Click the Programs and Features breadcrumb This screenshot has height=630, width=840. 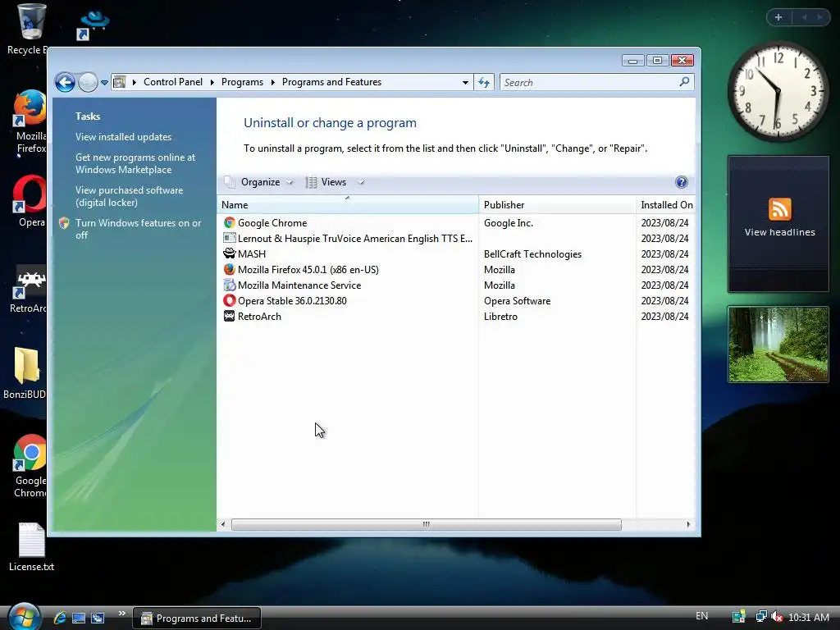tap(331, 82)
